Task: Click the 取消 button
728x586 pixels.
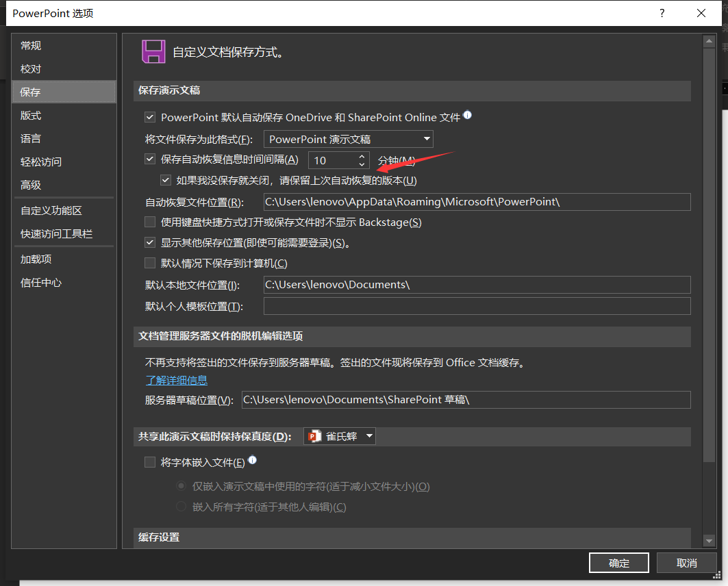Action: (687, 563)
